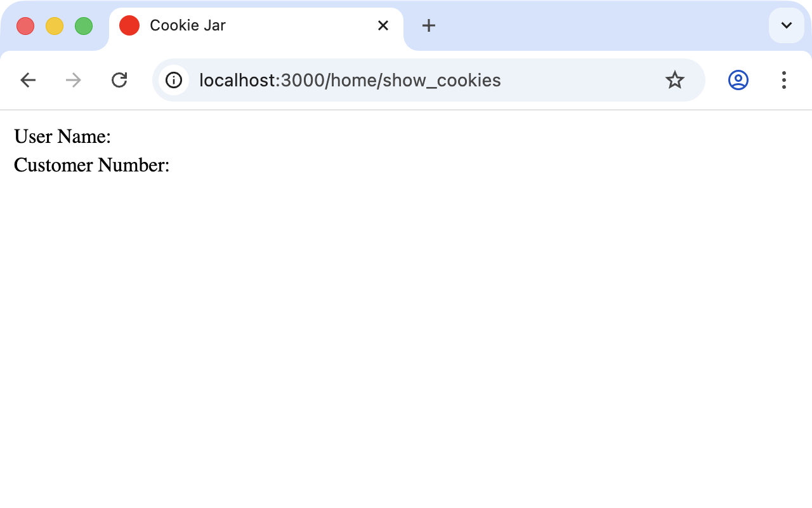The width and height of the screenshot is (812, 508).
Task: Click the forward navigation arrow
Action: [73, 80]
